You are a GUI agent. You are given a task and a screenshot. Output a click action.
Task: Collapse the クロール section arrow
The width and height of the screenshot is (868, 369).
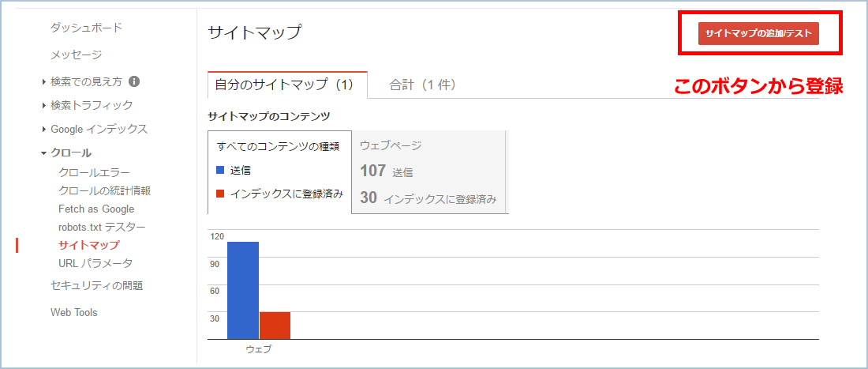click(43, 153)
